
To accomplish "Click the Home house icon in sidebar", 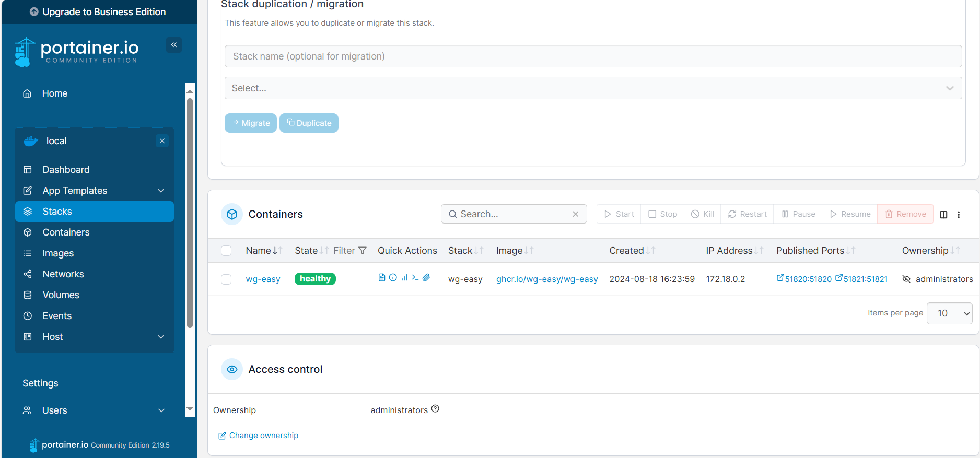I will pyautogui.click(x=27, y=93).
